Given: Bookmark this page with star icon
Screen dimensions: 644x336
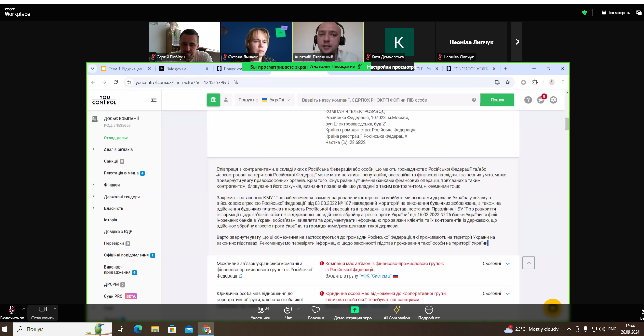Looking at the screenshot, I should pos(507,82).
